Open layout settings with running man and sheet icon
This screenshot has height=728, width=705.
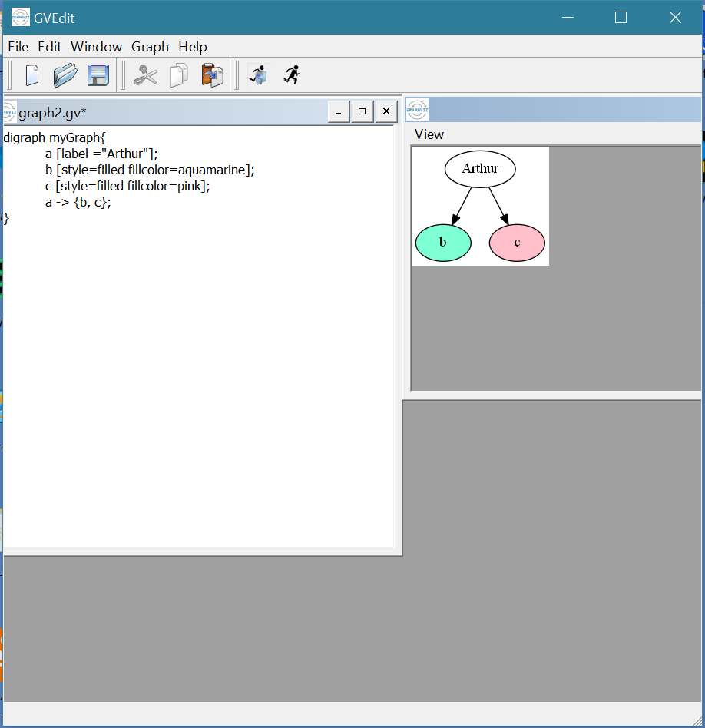pyautogui.click(x=259, y=74)
